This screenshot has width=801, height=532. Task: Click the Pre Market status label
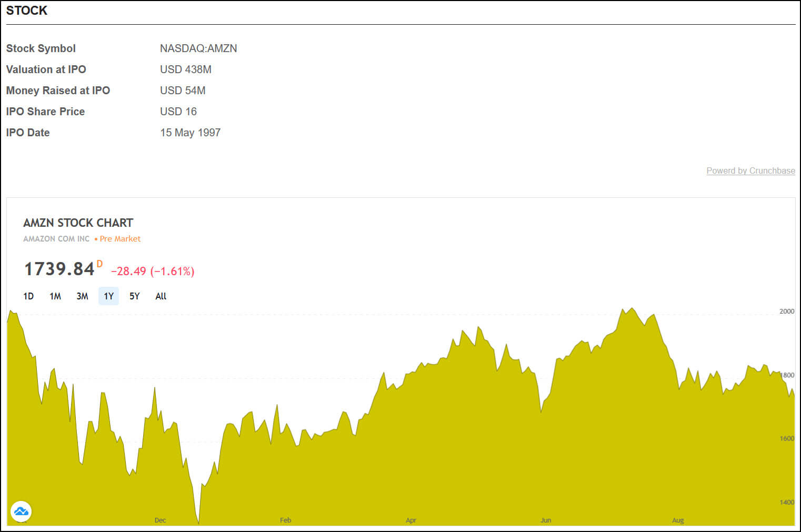pyautogui.click(x=120, y=239)
